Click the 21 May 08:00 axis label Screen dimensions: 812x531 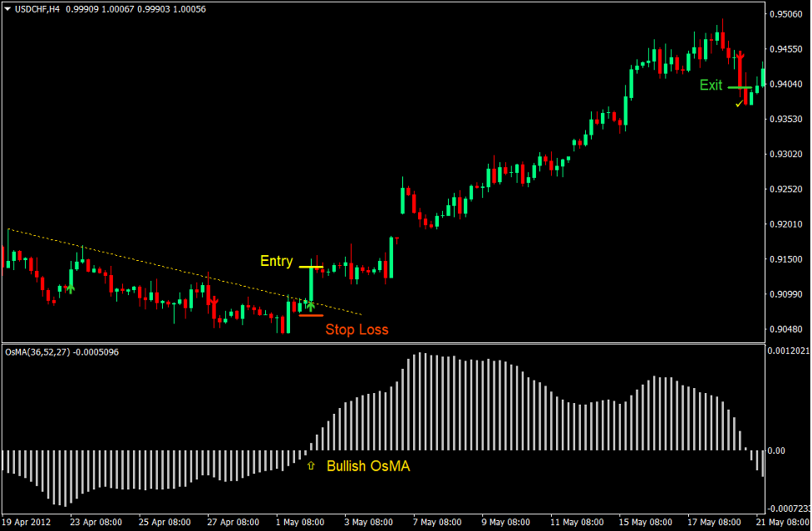785,522
